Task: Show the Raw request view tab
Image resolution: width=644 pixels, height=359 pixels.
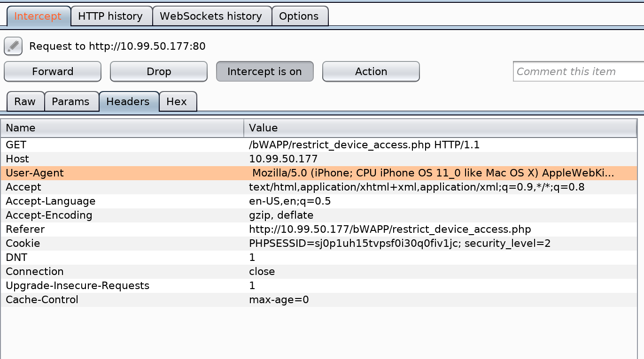Action: click(25, 101)
